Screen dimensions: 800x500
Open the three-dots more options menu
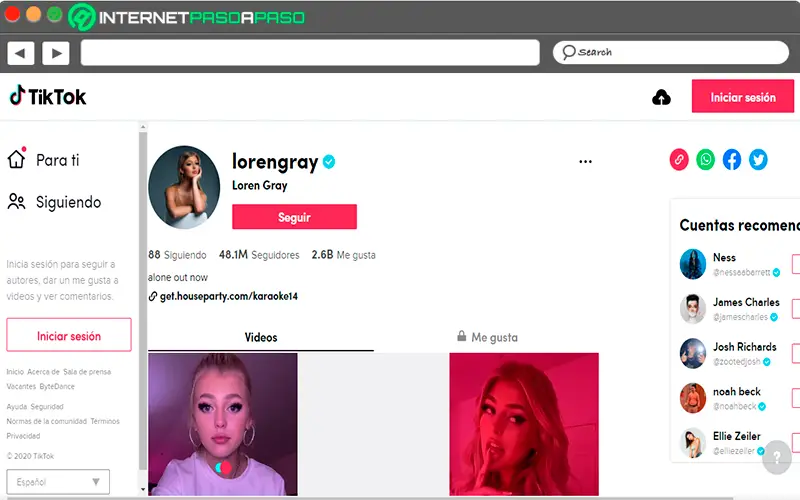[585, 162]
